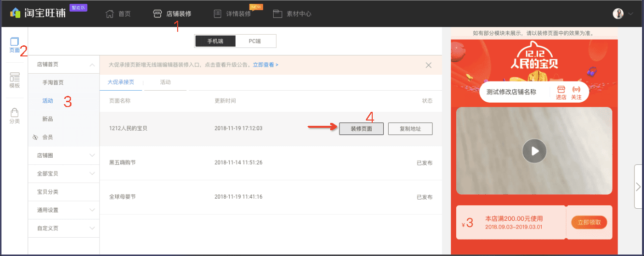The image size is (644, 256).
Task: Click the timestamp 2018-11-14 11:51:26
Action: [238, 163]
